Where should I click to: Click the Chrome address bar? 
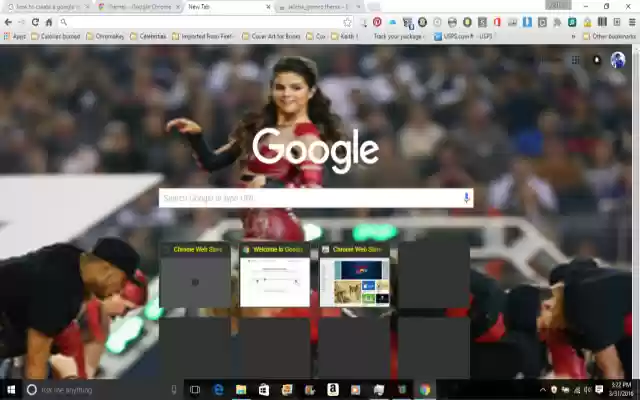[204, 22]
